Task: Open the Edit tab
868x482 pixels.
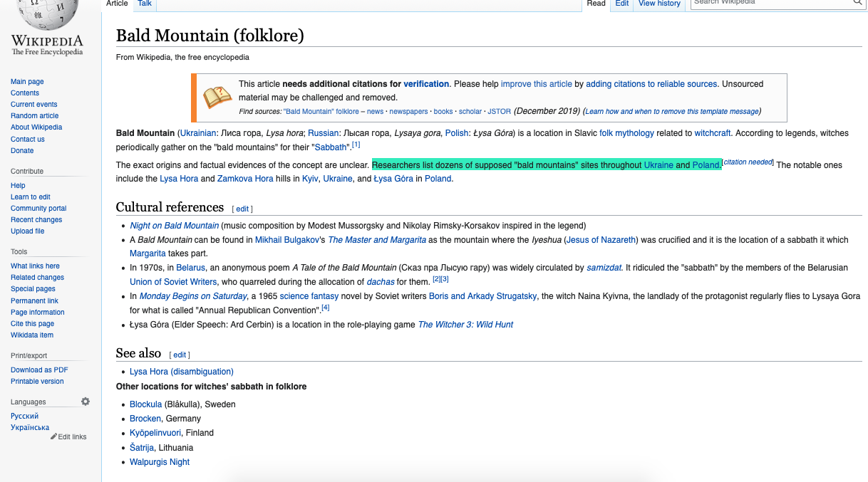Action: [622, 4]
